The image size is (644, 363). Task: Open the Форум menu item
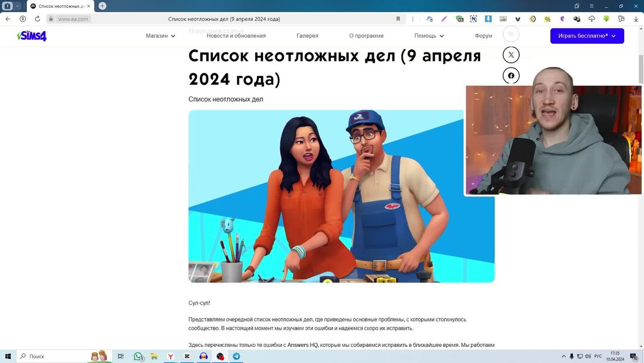(484, 36)
